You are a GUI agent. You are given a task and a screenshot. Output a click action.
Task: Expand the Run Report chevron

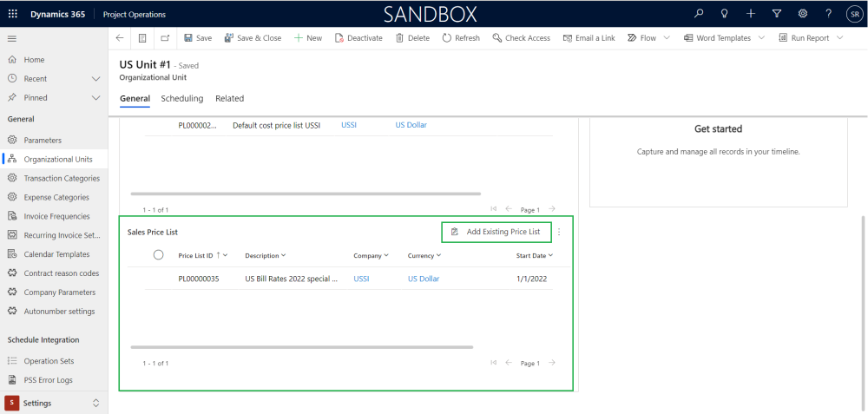839,38
